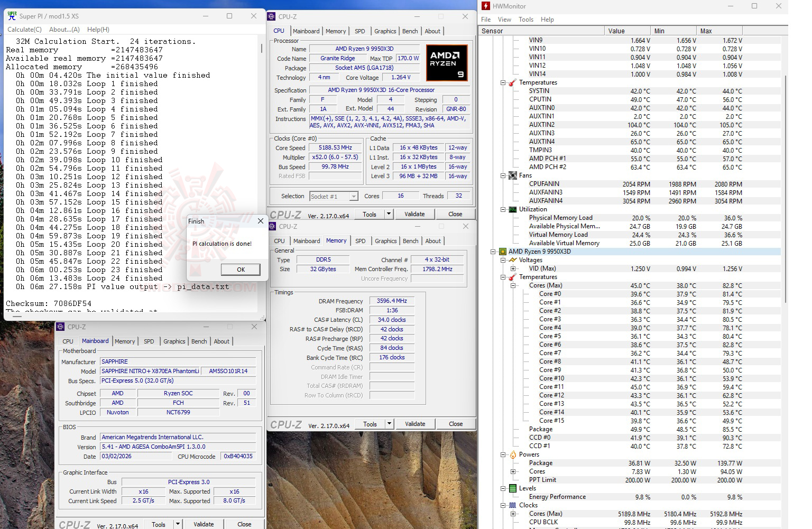Click the CPU-Z title bar icon in the Mainboard window
Screen dimensions: 812x529
pos(61,327)
